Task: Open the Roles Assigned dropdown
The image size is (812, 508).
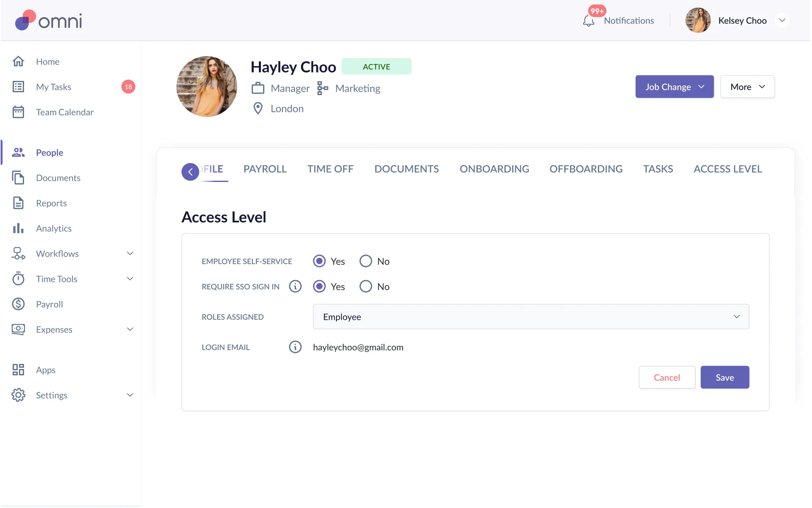Action: (531, 317)
